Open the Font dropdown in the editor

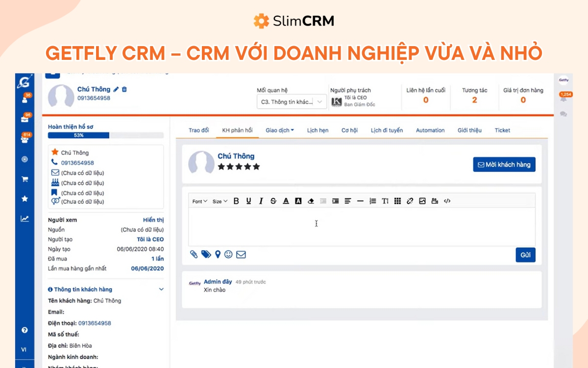(198, 200)
